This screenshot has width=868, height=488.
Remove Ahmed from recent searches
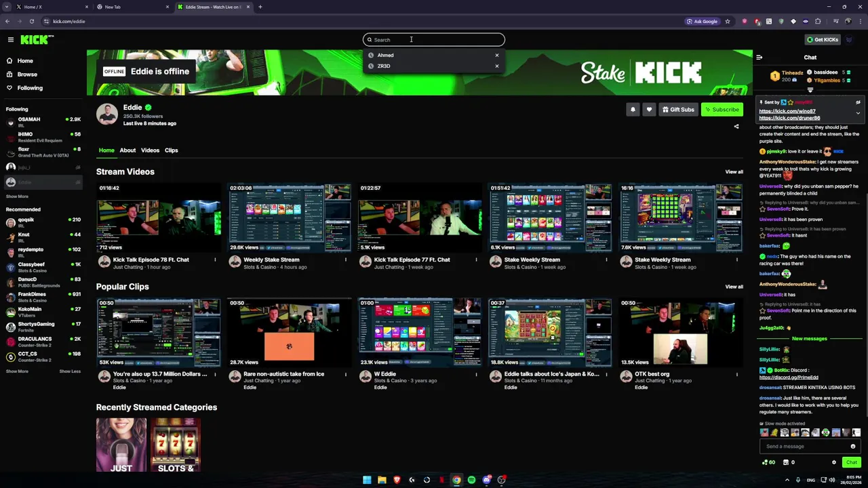click(496, 55)
